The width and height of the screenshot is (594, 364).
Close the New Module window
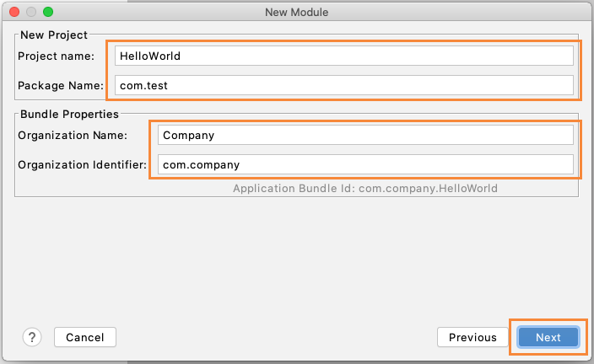click(14, 12)
